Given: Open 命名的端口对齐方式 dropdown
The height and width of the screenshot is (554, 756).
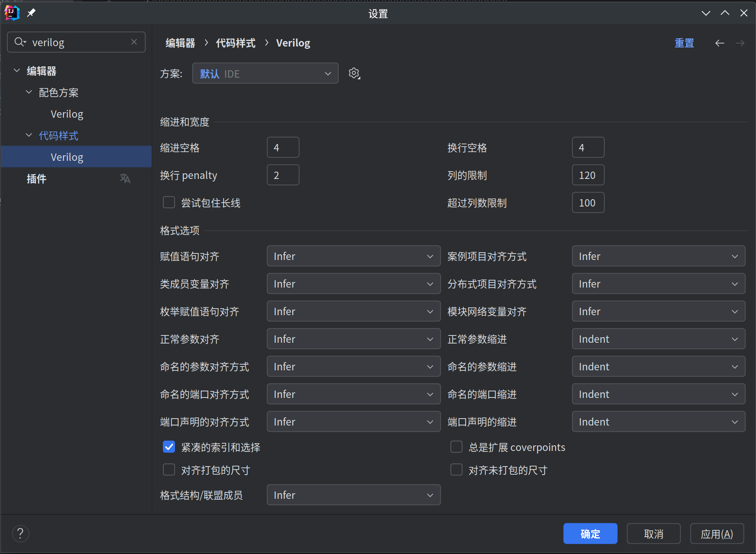Looking at the screenshot, I should pos(354,394).
